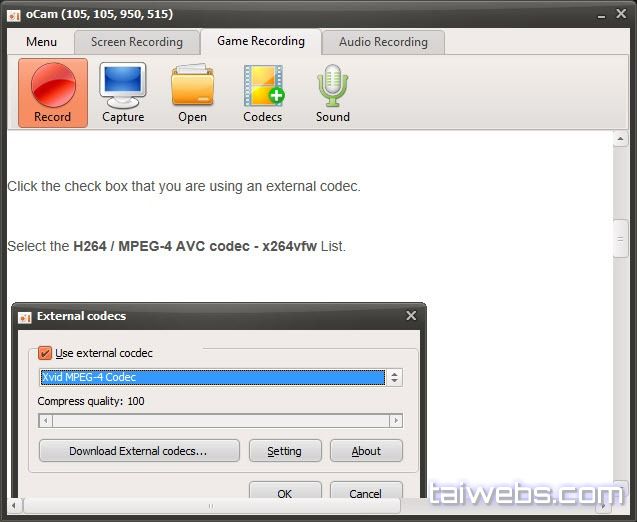Viewport: 637px width, 522px height.
Task: Click the External codecs dialog icon
Action: 25,316
